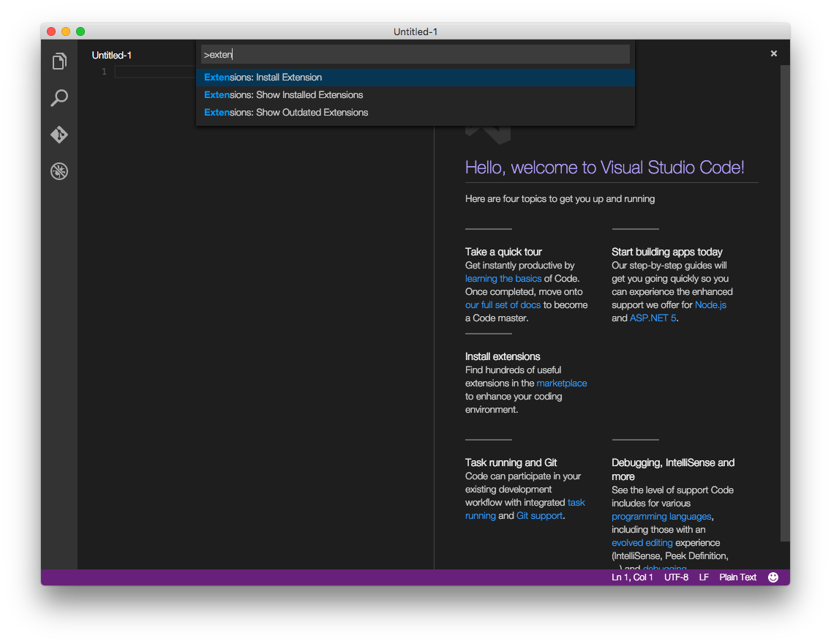Click the Ln 1, Col 1 indicator

pyautogui.click(x=632, y=577)
